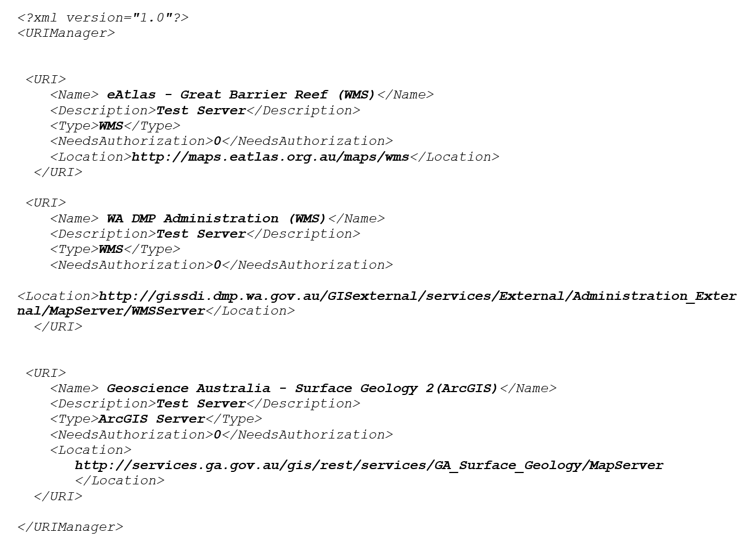This screenshot has width=756, height=550.
Task: Click the second WMS type value
Action: tap(111, 249)
